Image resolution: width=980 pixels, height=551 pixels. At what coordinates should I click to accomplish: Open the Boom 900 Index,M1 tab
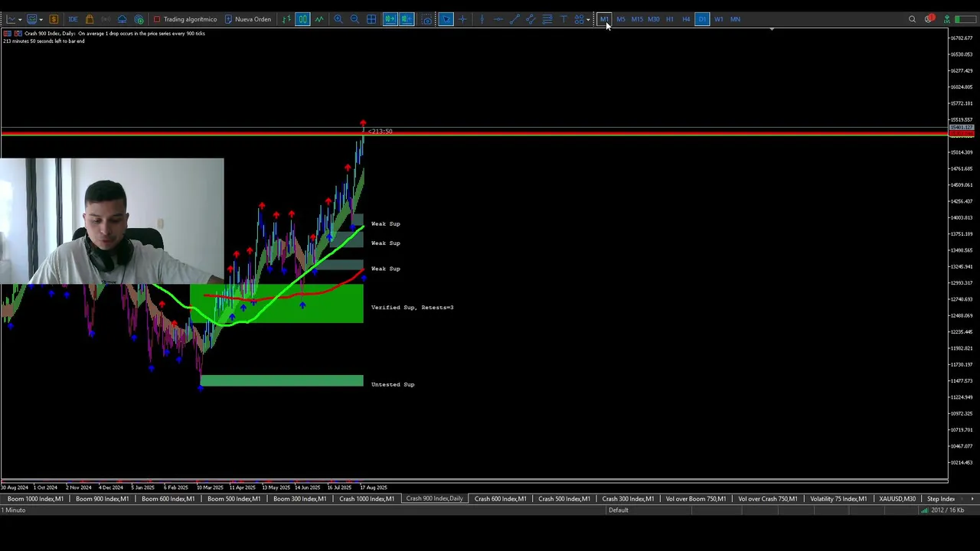click(x=102, y=499)
